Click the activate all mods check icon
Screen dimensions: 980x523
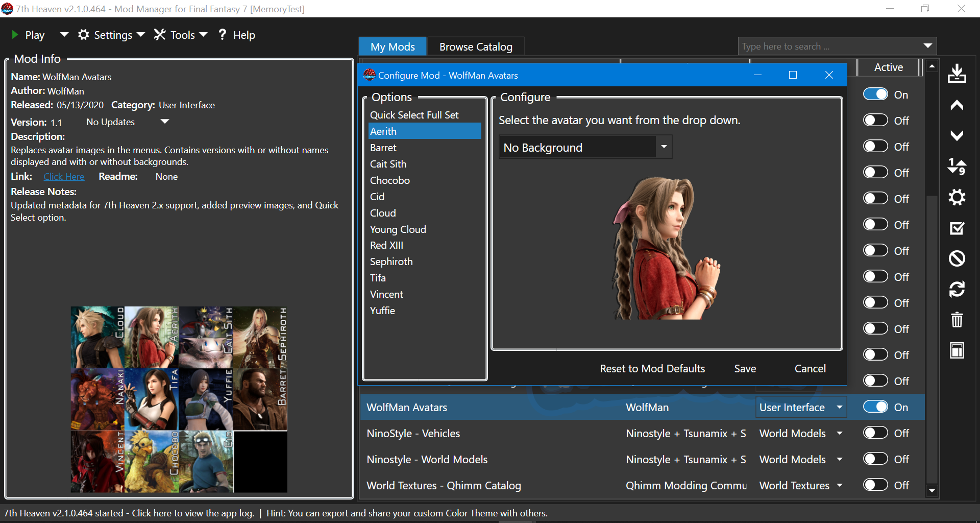click(957, 228)
